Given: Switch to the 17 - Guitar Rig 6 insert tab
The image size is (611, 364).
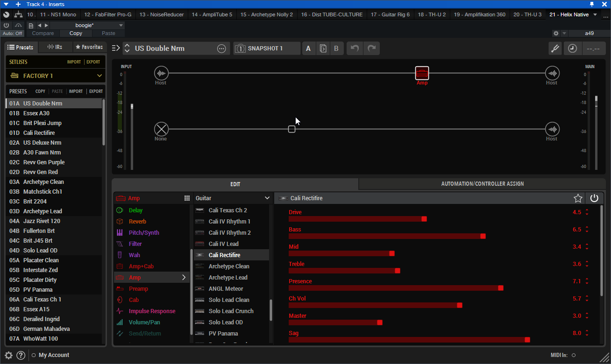Looking at the screenshot, I should [390, 14].
